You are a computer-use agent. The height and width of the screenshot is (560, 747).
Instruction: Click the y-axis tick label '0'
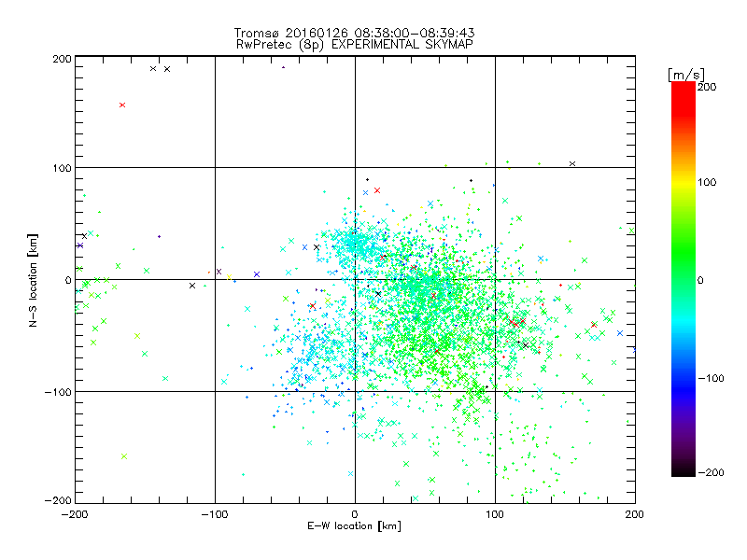[68, 280]
